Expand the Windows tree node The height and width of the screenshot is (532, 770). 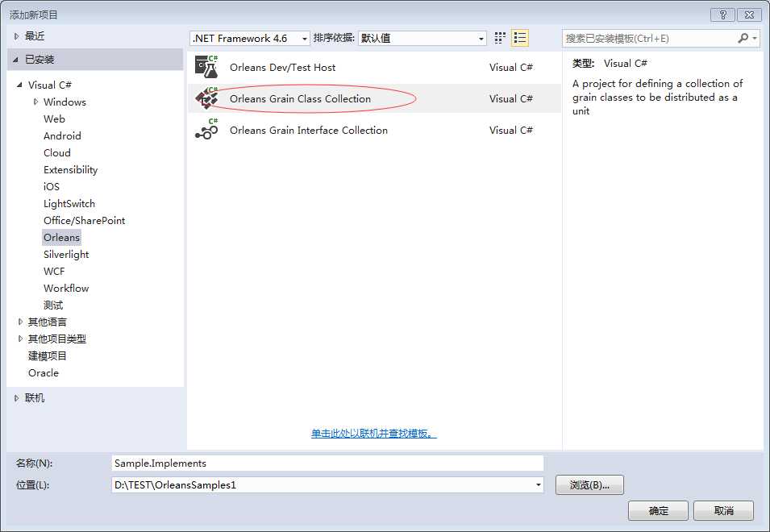point(35,102)
